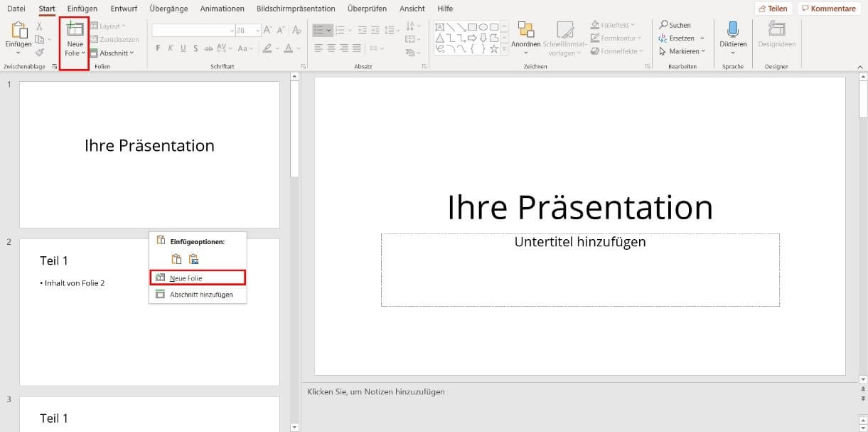Choose Abschnitt hinzufügen in context menu
The width and height of the screenshot is (868, 432).
[x=198, y=294]
